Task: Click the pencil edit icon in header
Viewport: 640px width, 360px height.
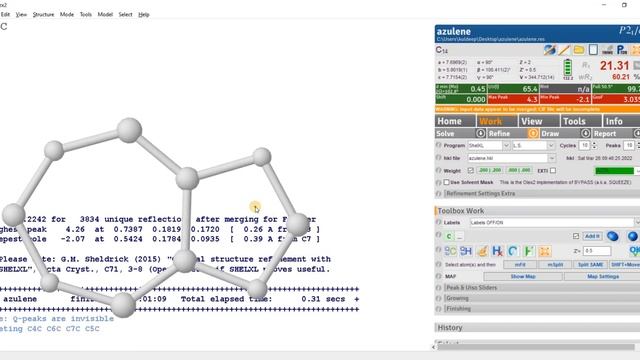Action: point(564,50)
